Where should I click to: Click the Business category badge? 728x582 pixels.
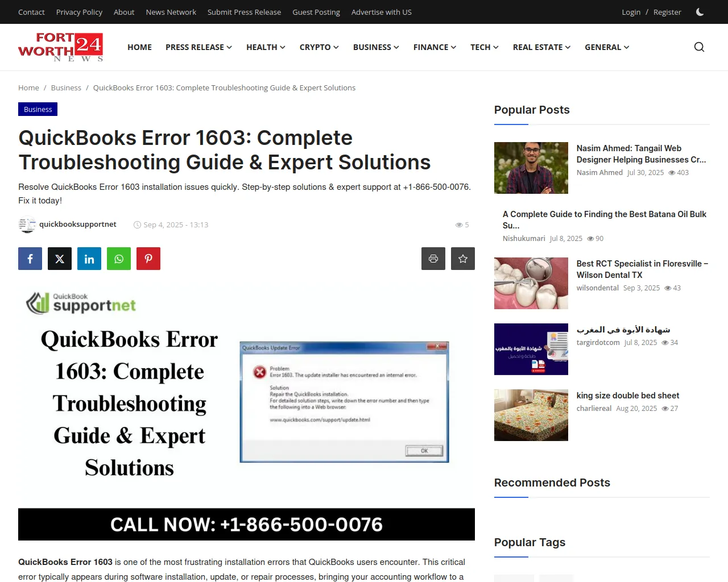click(x=38, y=109)
